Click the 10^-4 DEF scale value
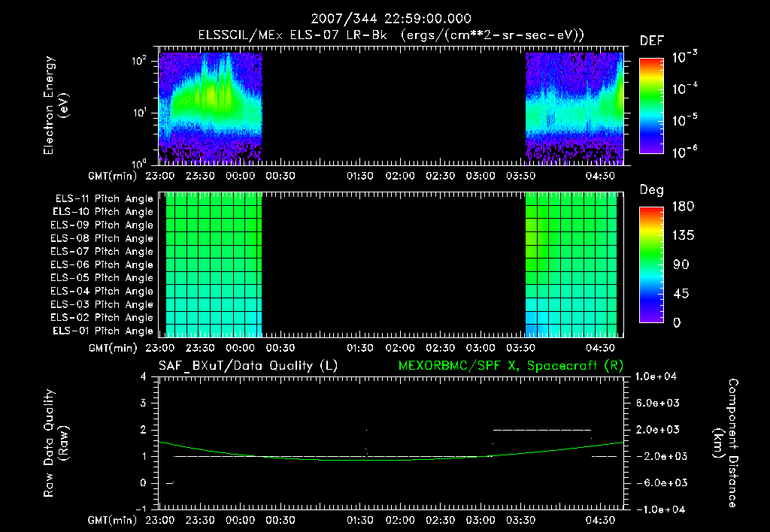 pyautogui.click(x=684, y=89)
